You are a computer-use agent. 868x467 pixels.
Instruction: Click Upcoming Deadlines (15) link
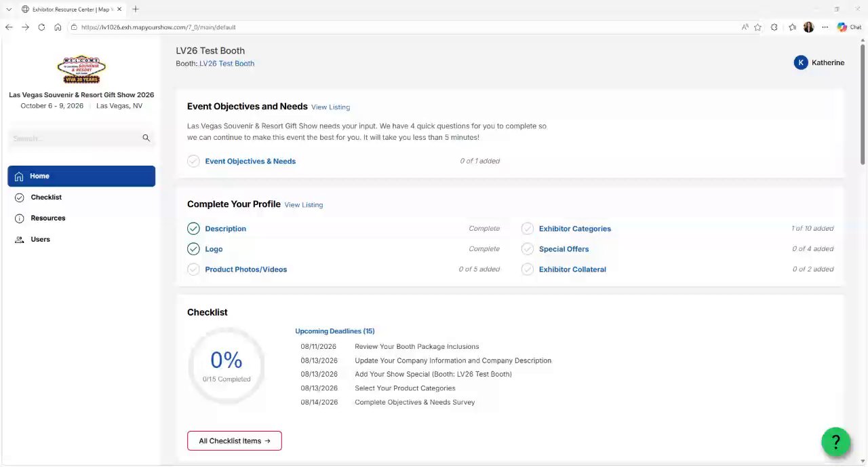pyautogui.click(x=334, y=331)
